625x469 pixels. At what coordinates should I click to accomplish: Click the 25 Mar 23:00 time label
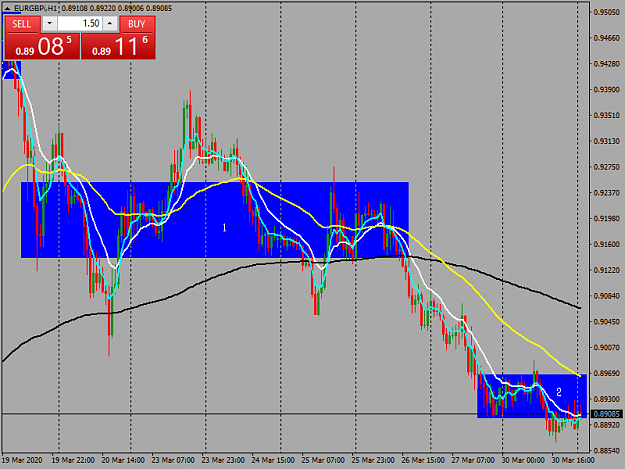click(x=373, y=460)
